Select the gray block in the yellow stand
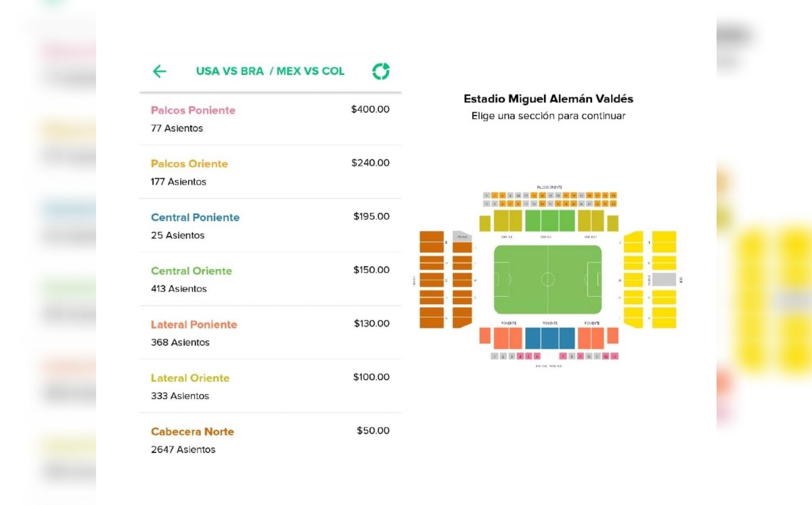Image resolution: width=812 pixels, height=505 pixels. coord(664,279)
